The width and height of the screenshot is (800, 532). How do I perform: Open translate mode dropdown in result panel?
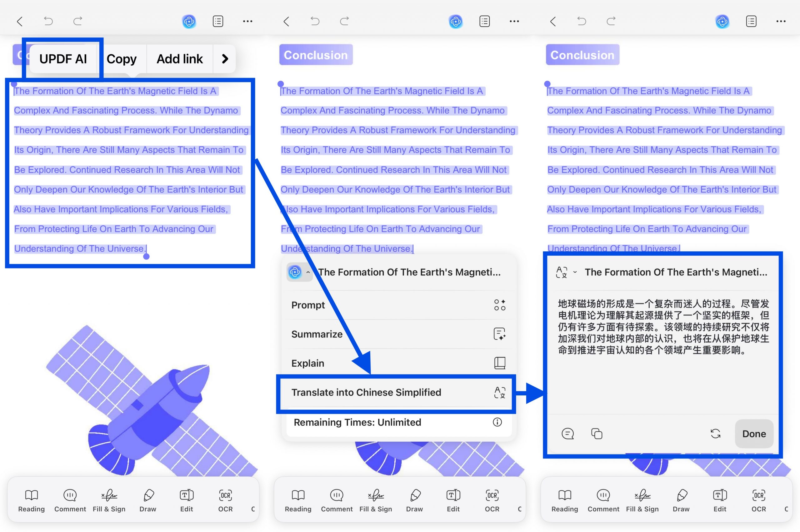point(566,272)
